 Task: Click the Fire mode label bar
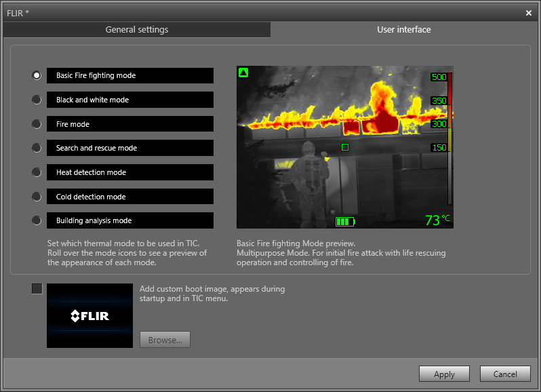tap(130, 124)
